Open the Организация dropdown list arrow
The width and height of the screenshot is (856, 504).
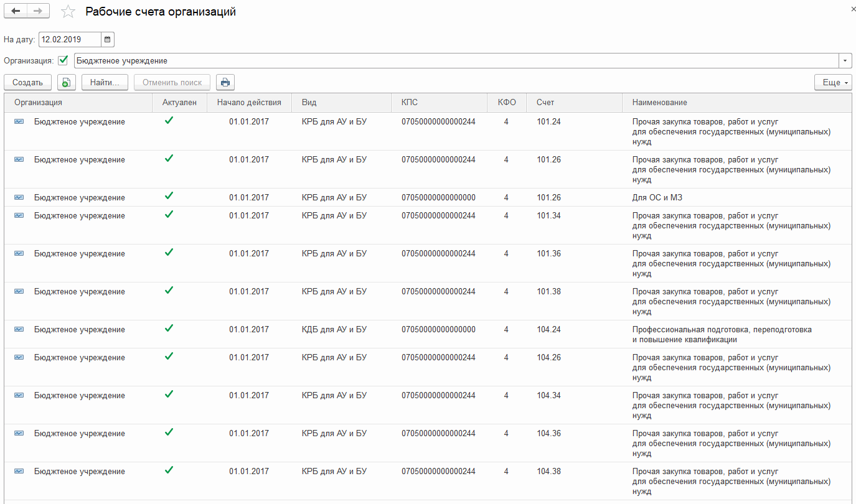pos(845,61)
